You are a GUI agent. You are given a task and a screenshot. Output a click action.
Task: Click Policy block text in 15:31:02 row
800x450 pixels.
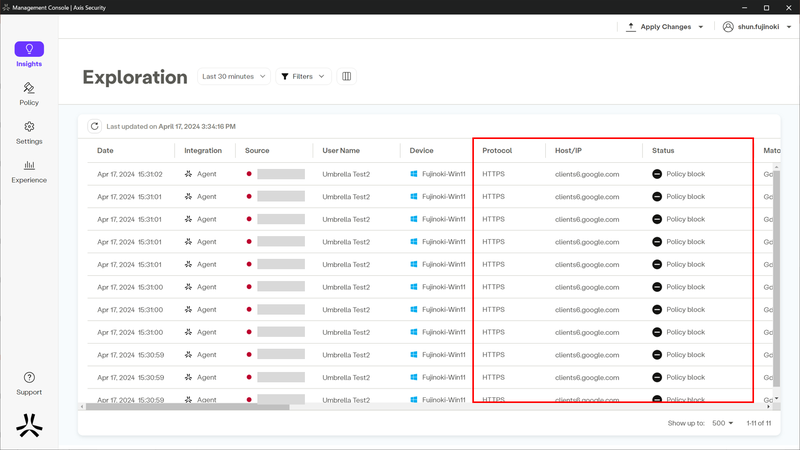pos(686,174)
